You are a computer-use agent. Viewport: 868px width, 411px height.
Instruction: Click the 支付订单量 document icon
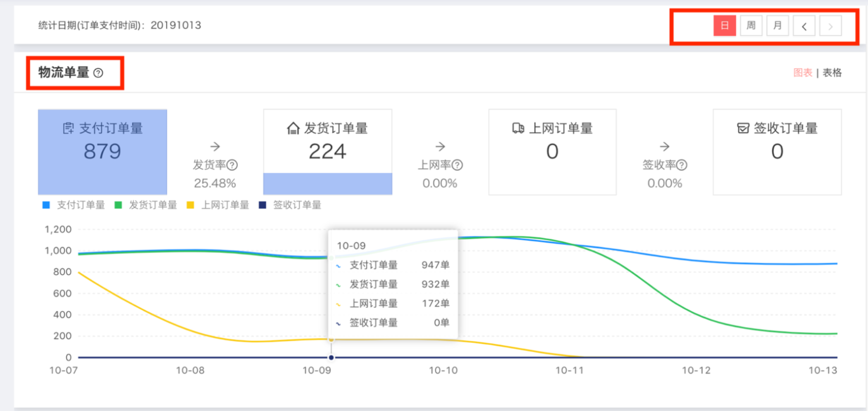point(68,128)
